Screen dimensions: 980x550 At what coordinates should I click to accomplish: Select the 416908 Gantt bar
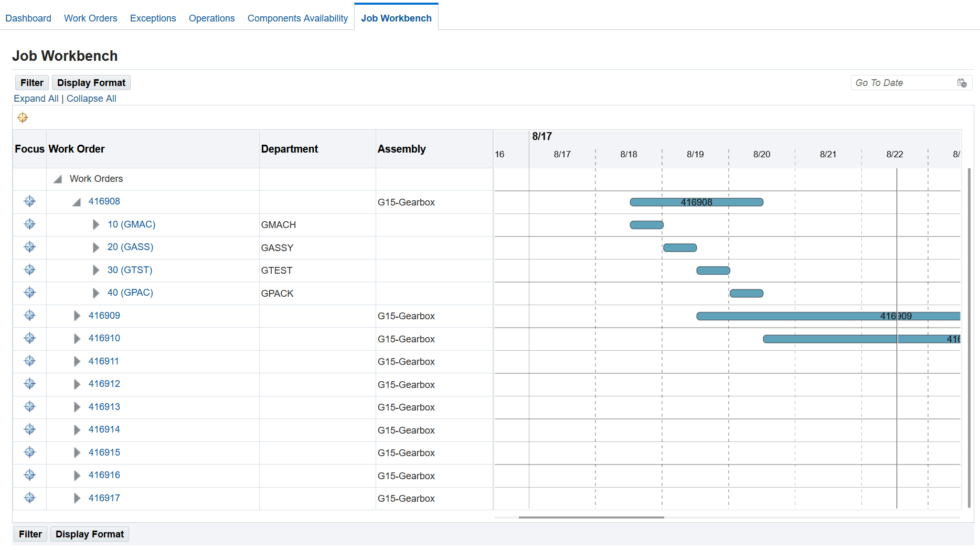pos(697,202)
